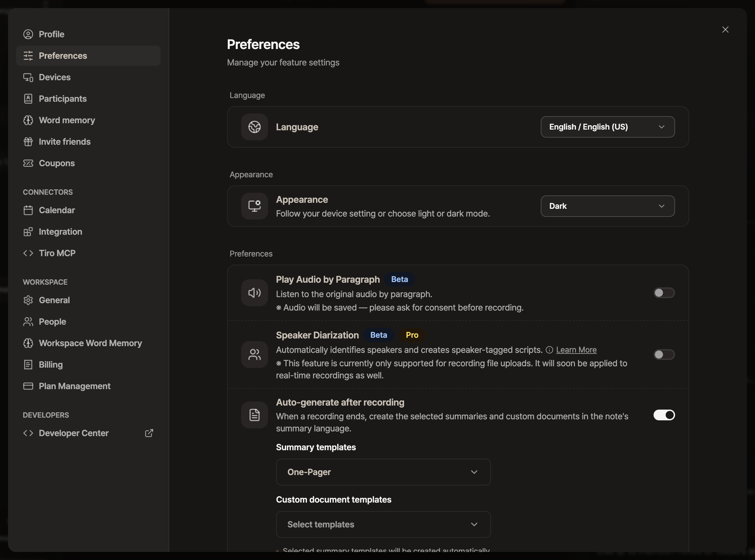Click the info icon before Learn More
Screen dimensions: 755x560
[x=549, y=350]
